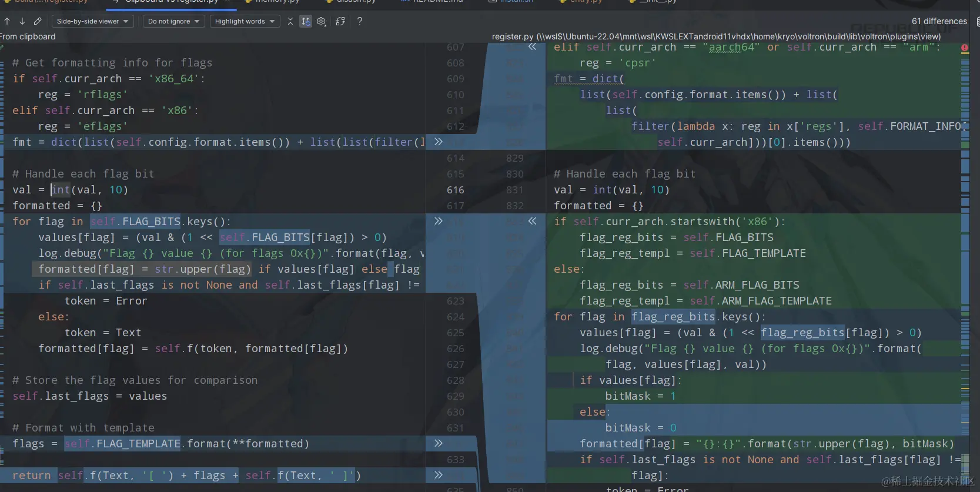Select the Clipboard vs register.py tab

click(x=172, y=2)
